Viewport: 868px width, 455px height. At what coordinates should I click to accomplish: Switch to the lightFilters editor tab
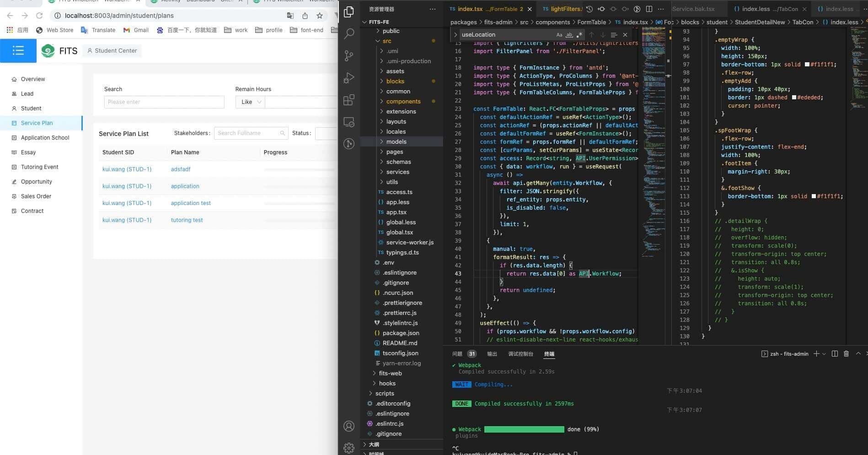click(x=562, y=9)
